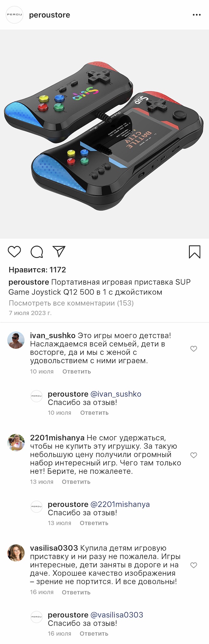Open vasilisa0303's profile avatar
The height and width of the screenshot is (644, 209).
(x=16, y=553)
